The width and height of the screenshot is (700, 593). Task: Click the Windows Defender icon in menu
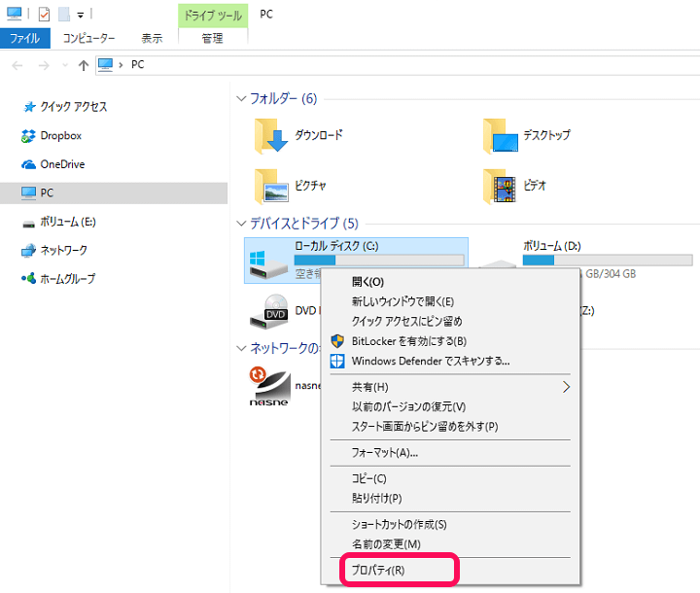tap(337, 361)
